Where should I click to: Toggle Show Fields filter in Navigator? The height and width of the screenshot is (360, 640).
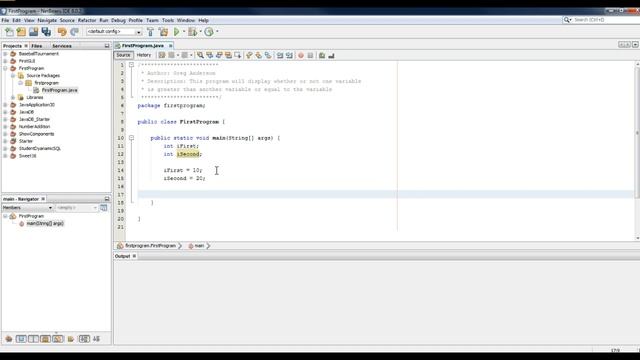click(21, 339)
